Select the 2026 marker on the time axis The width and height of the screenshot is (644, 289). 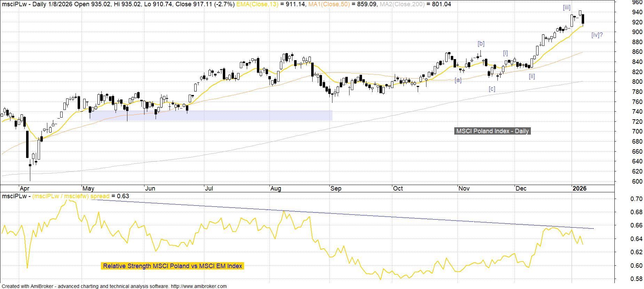579,188
